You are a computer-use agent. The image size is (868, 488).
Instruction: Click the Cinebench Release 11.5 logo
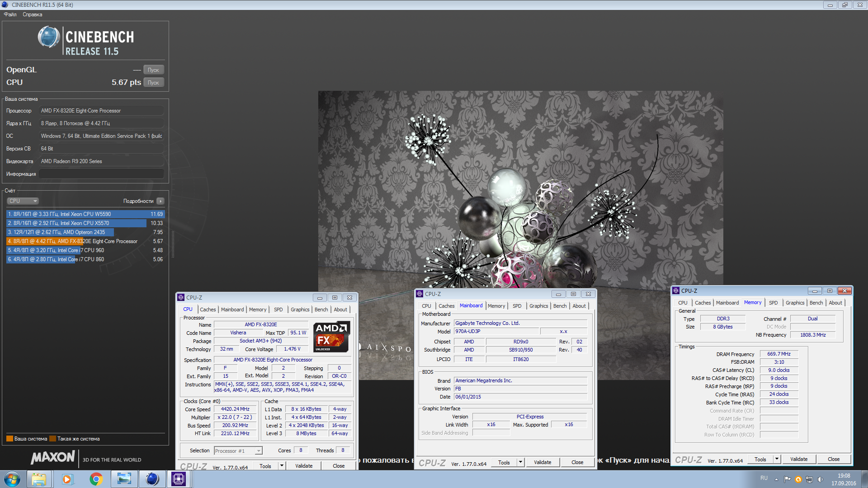coord(86,41)
